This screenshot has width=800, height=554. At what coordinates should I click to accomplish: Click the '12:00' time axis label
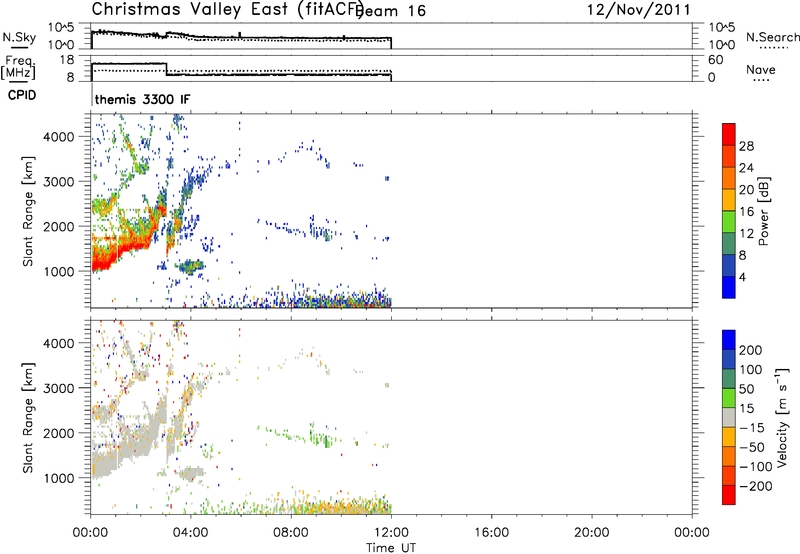[391, 533]
